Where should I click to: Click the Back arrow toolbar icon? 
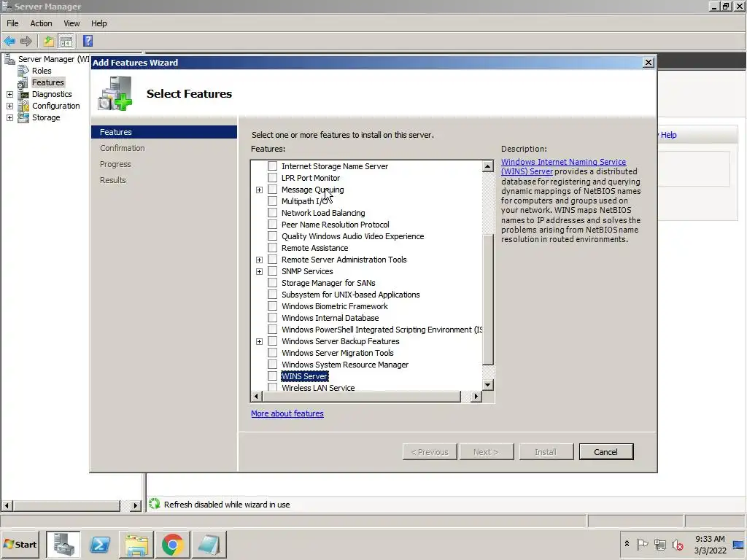[9, 42]
